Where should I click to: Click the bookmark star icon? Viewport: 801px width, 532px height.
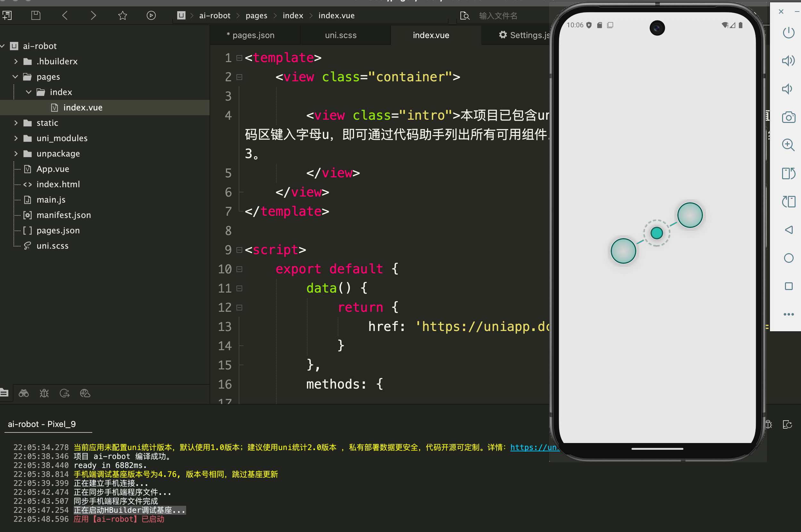(x=123, y=15)
